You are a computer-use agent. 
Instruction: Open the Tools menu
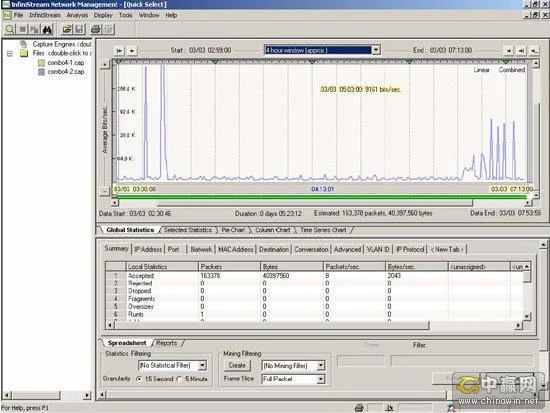[126, 15]
